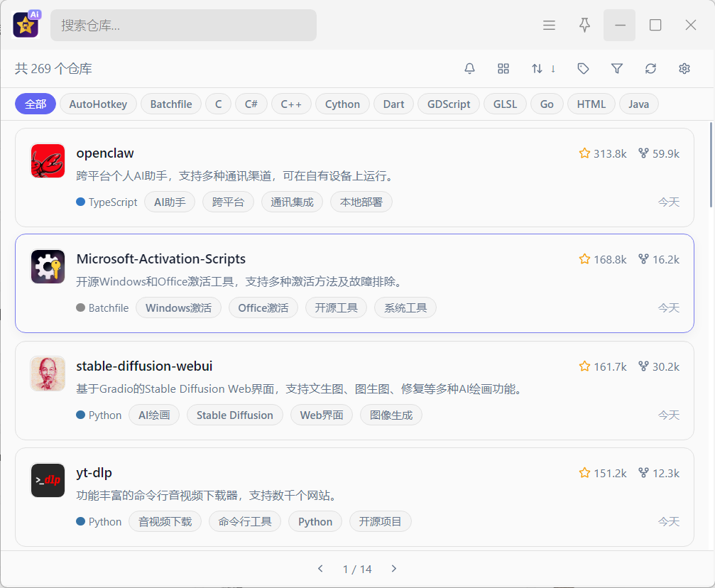
Task: Open the hamburger menu
Action: [549, 26]
